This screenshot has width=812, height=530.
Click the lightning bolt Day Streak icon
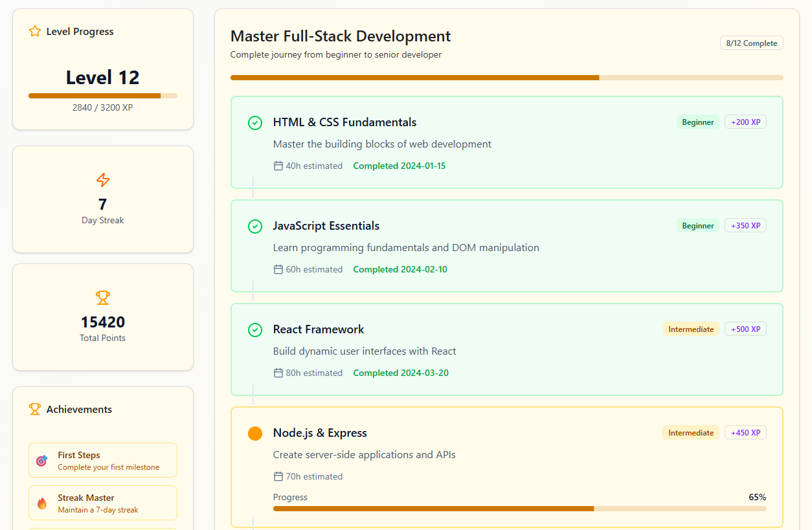(102, 180)
